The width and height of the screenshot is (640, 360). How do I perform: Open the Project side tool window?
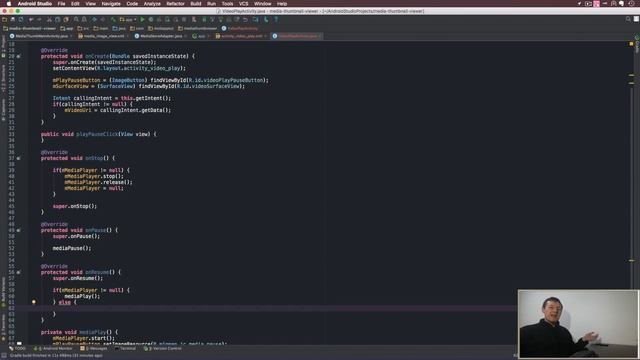click(3, 47)
